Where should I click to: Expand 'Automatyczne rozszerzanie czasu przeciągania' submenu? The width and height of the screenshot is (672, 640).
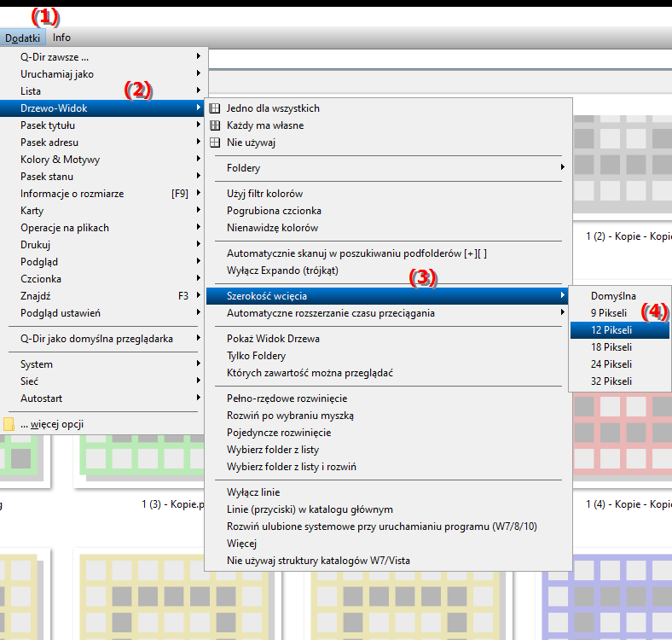tap(388, 313)
